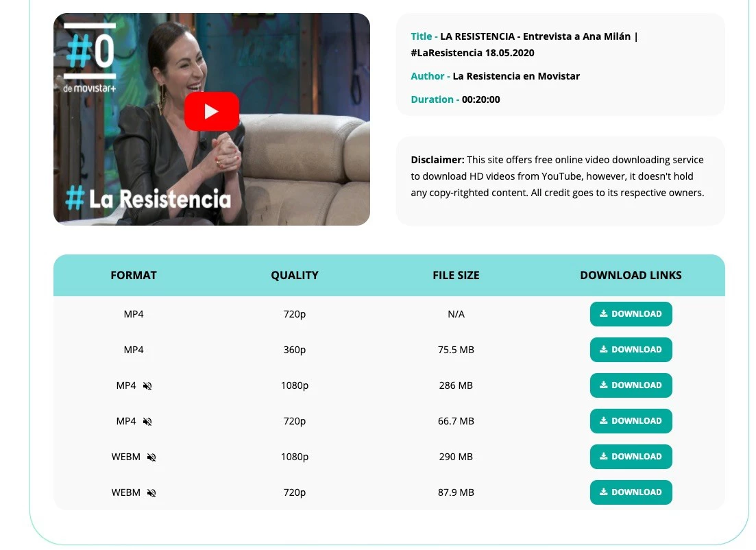
Task: Download the WEBM 1080p 290 MB video
Action: coord(631,457)
